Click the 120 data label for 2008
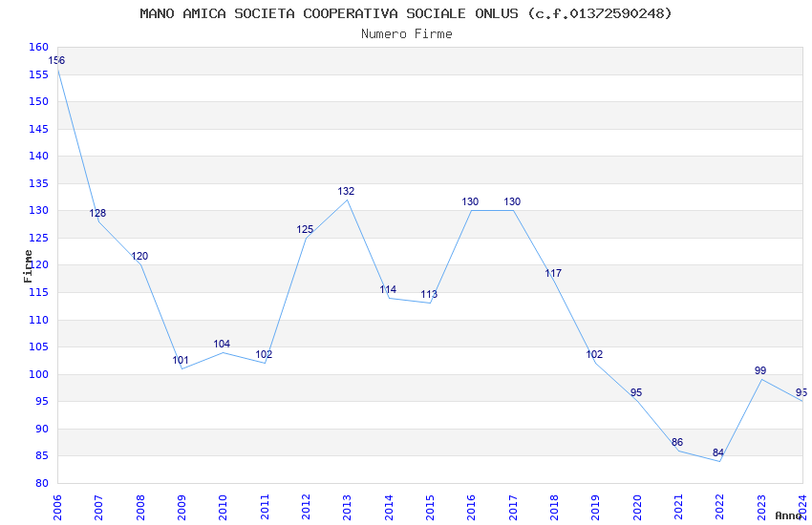 pyautogui.click(x=139, y=256)
